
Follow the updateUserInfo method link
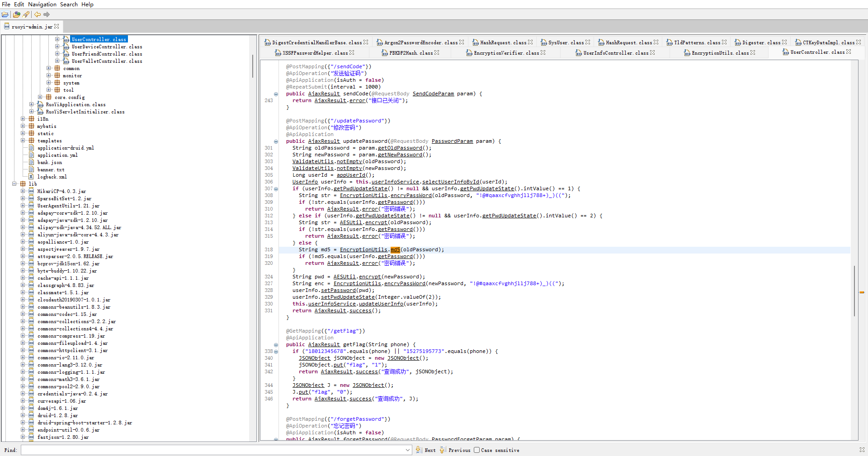381,304
